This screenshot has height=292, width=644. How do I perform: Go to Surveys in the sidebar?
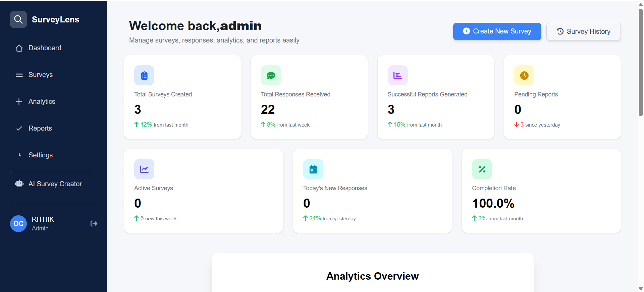point(40,75)
